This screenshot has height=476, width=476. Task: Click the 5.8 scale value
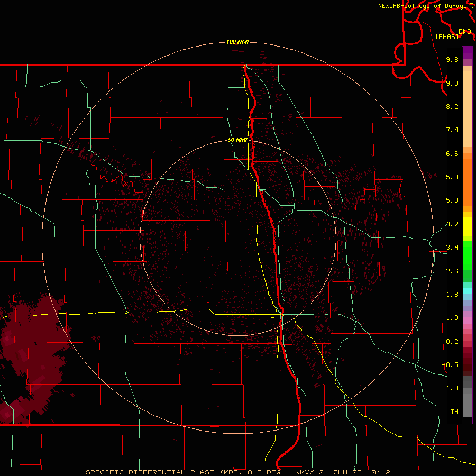tap(452, 177)
